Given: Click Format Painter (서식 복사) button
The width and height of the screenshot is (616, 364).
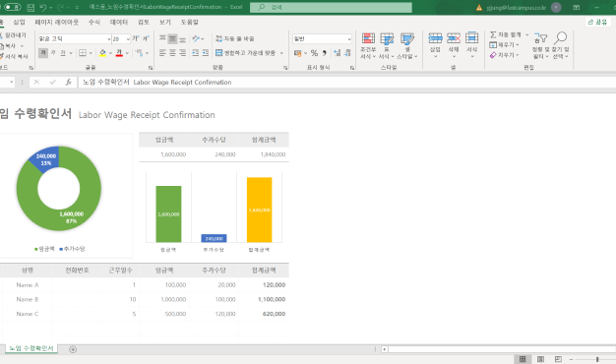Looking at the screenshot, I should tap(14, 56).
